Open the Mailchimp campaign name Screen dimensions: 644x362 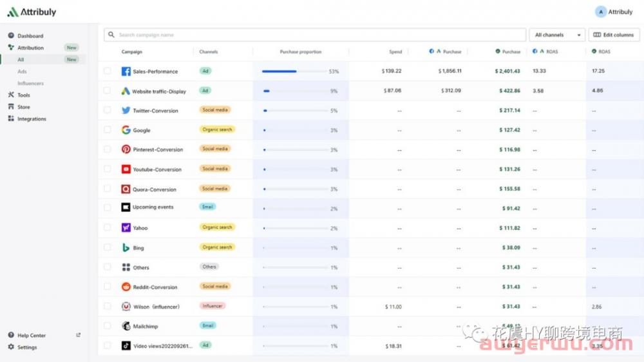[x=146, y=327]
